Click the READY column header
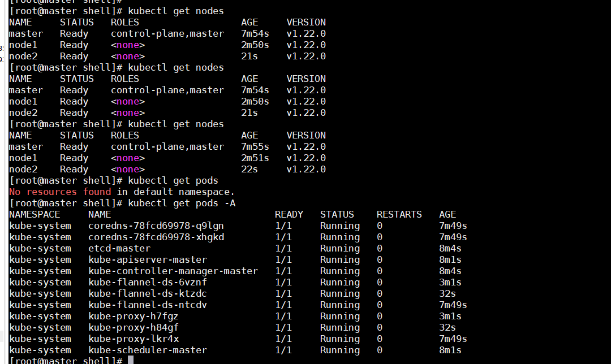Viewport: 611px width, 364px height. (289, 215)
